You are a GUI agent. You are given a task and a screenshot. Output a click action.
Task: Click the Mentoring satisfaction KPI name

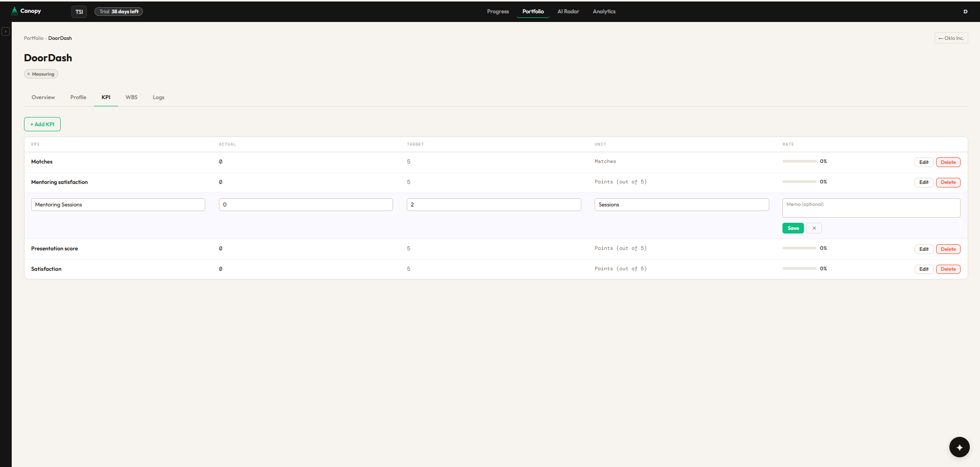click(x=59, y=182)
